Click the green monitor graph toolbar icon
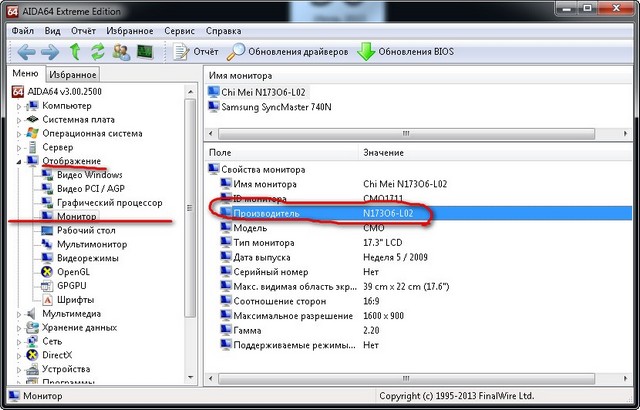The height and width of the screenshot is (410, 640). click(145, 51)
